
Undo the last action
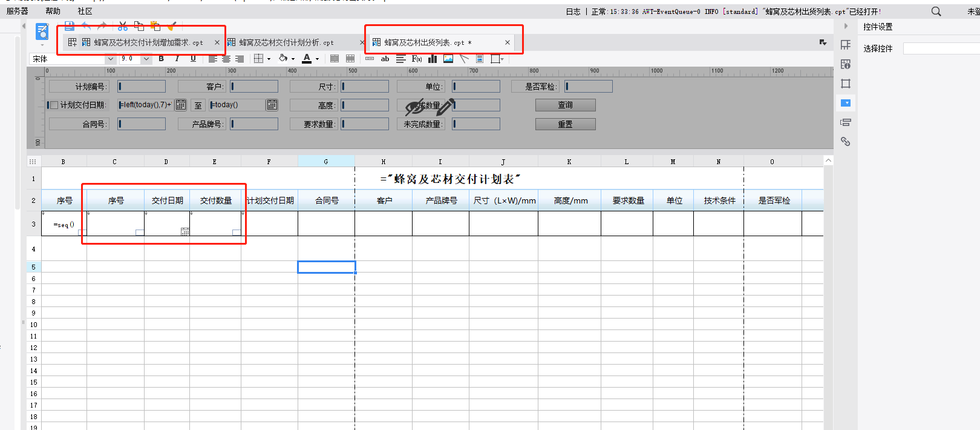[x=87, y=26]
